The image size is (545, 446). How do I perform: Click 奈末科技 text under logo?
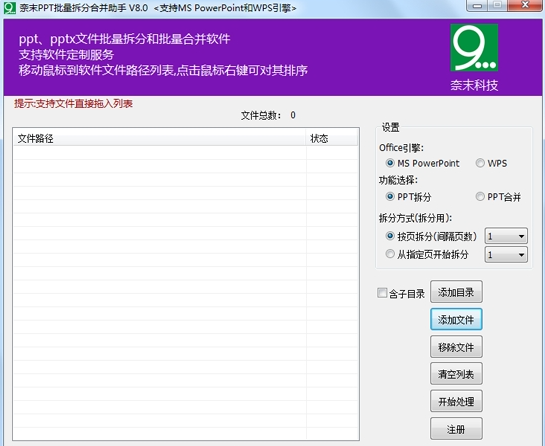[474, 85]
